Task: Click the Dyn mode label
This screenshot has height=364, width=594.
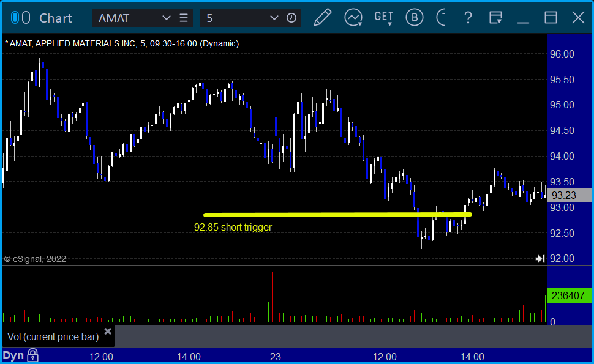Action: (13, 355)
